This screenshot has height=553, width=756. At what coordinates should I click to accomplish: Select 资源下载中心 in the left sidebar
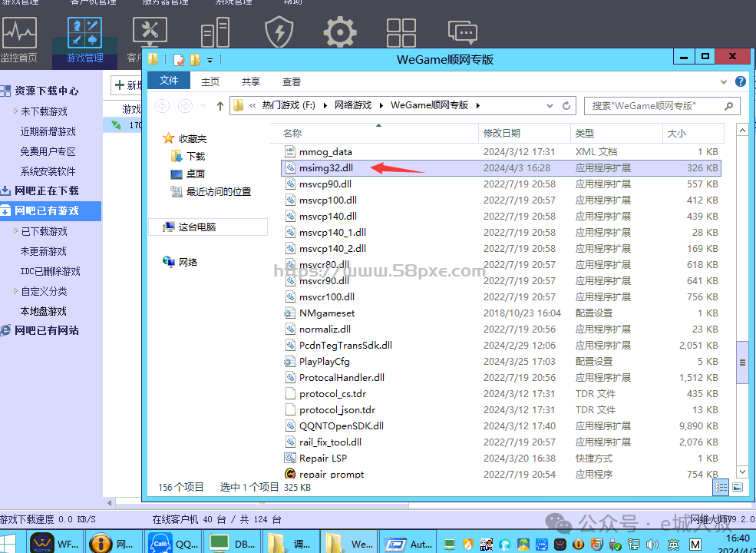(x=46, y=91)
